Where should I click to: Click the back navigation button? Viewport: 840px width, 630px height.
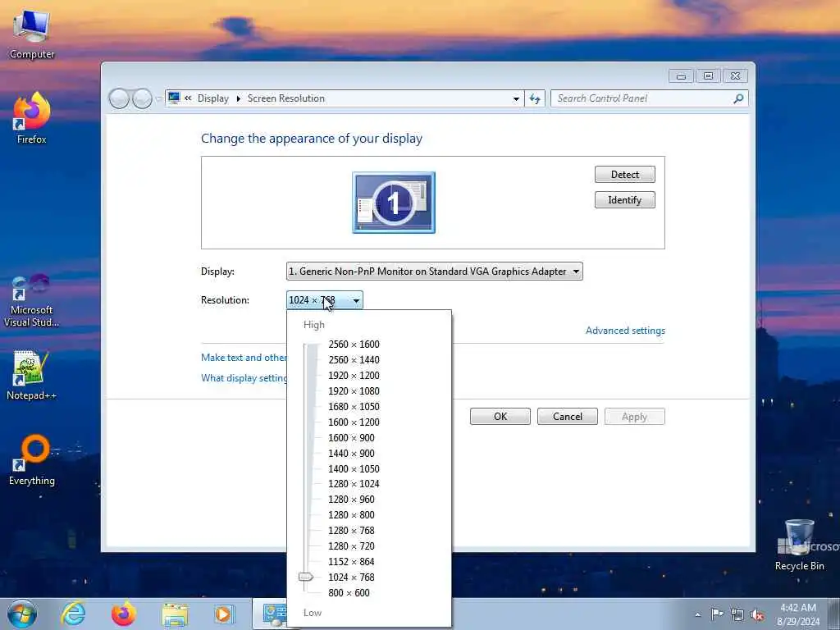pyautogui.click(x=119, y=98)
